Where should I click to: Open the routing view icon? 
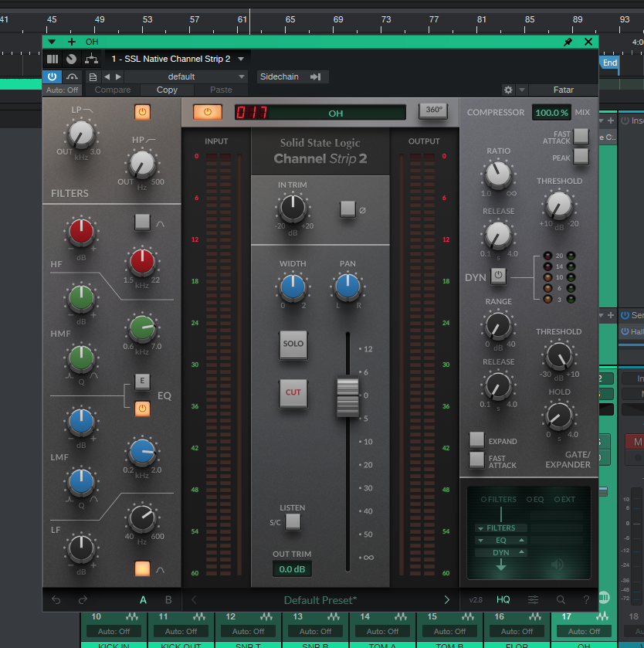pyautogui.click(x=91, y=59)
